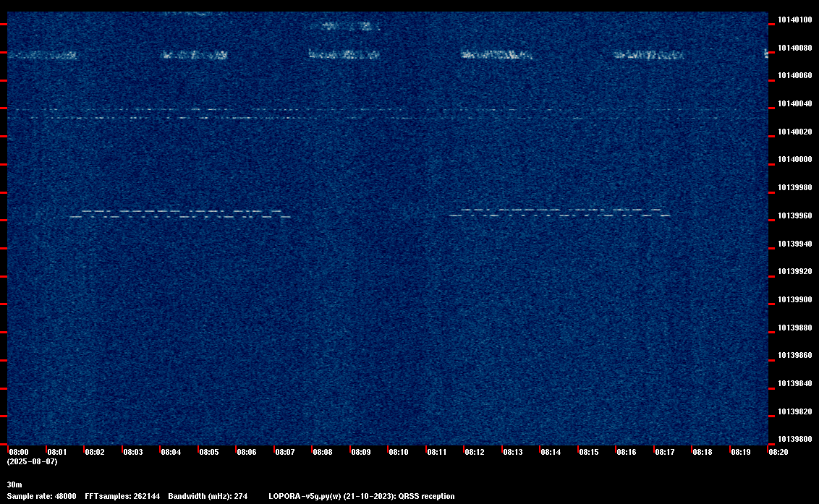Click the 10139800 frequency label
The height and width of the screenshot is (504, 819).
click(x=795, y=439)
